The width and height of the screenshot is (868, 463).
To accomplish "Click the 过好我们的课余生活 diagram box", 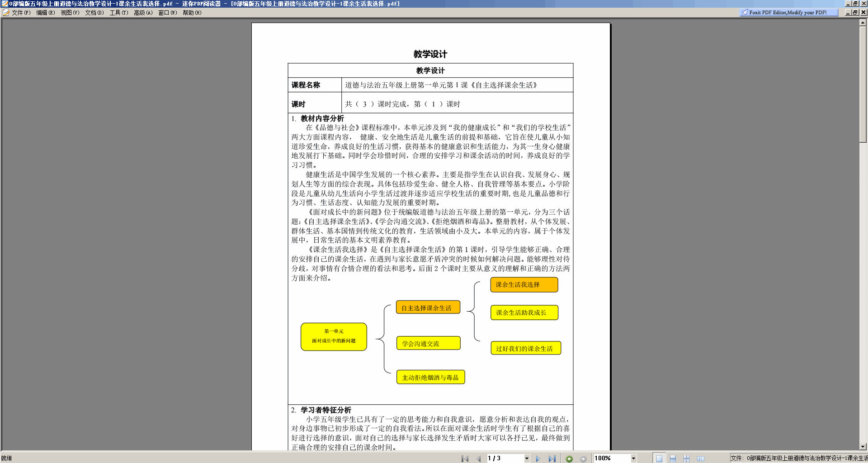I will point(526,348).
